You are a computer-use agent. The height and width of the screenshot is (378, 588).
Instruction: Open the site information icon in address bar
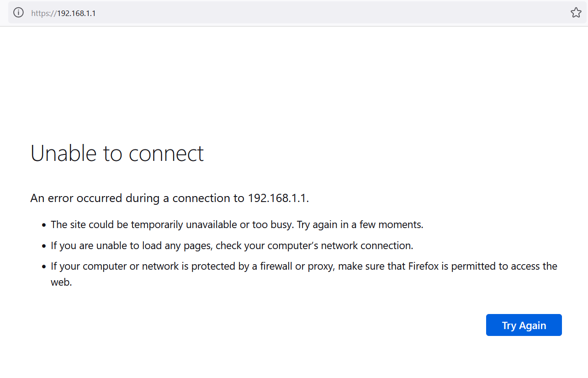[x=18, y=13]
